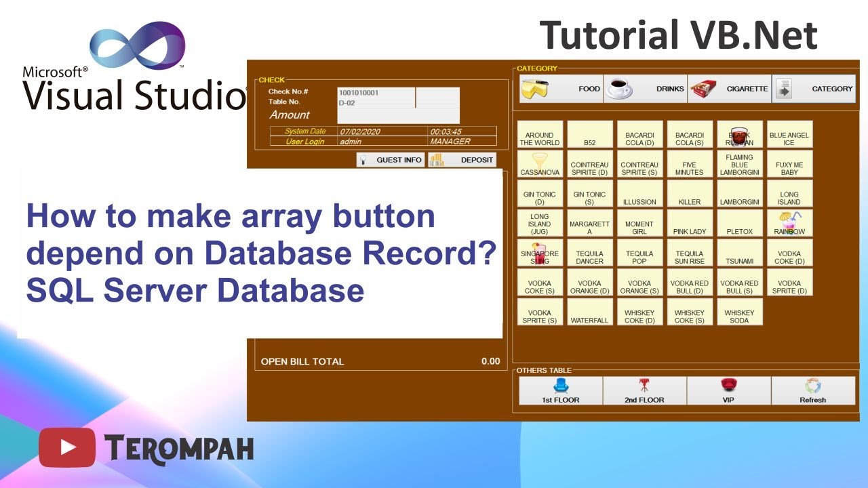Select PINK LADY
Viewport: 868px width, 488px height.
[x=690, y=223]
